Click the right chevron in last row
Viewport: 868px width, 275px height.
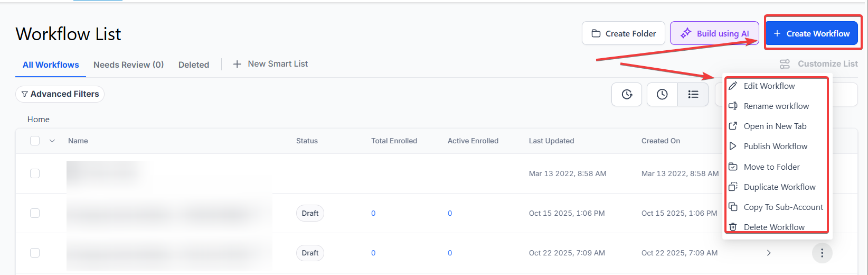[769, 253]
